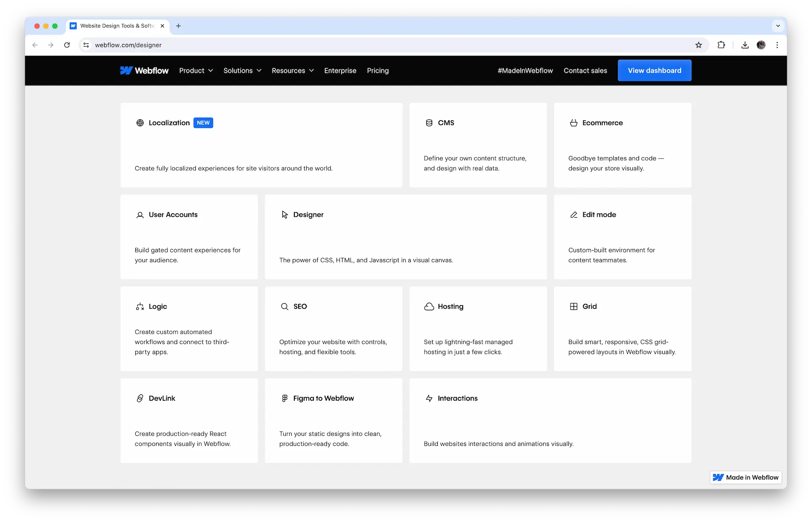This screenshot has height=522, width=812.
Task: Open the #MadeInWebflow nav link
Action: (x=525, y=71)
